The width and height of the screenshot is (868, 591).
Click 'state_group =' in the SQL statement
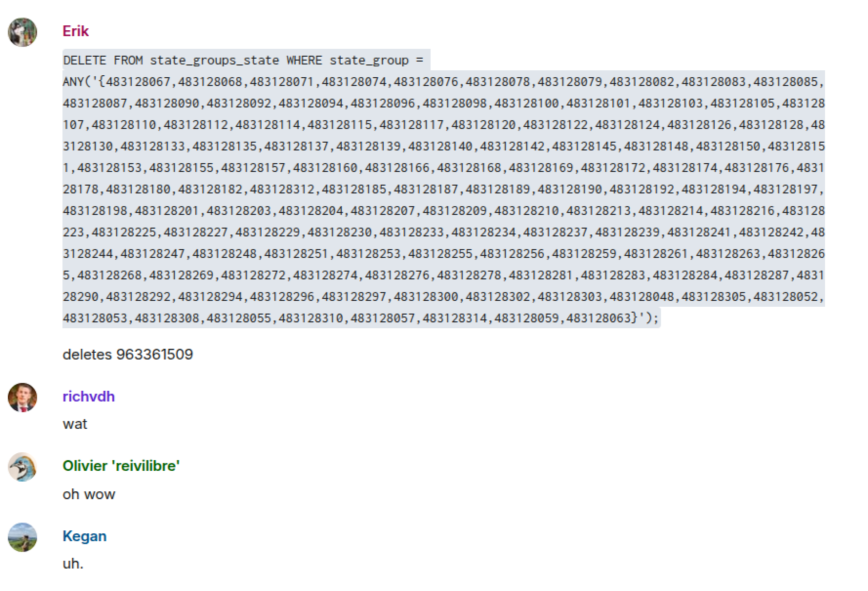coord(376,61)
